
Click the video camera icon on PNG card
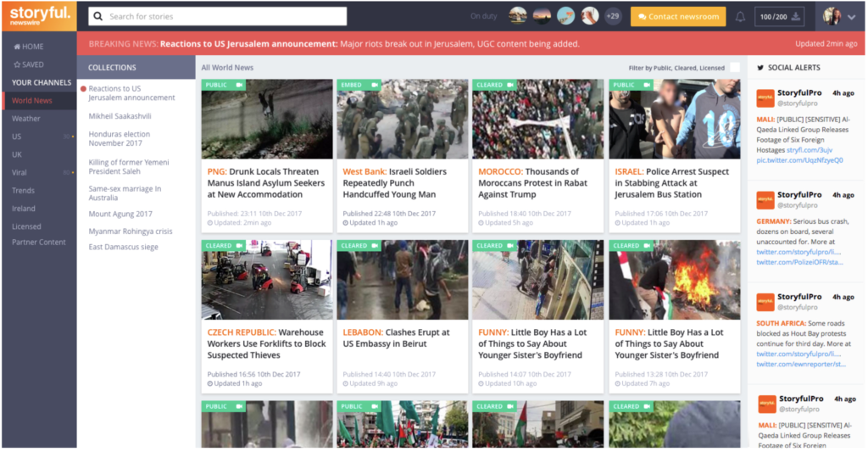pos(239,85)
